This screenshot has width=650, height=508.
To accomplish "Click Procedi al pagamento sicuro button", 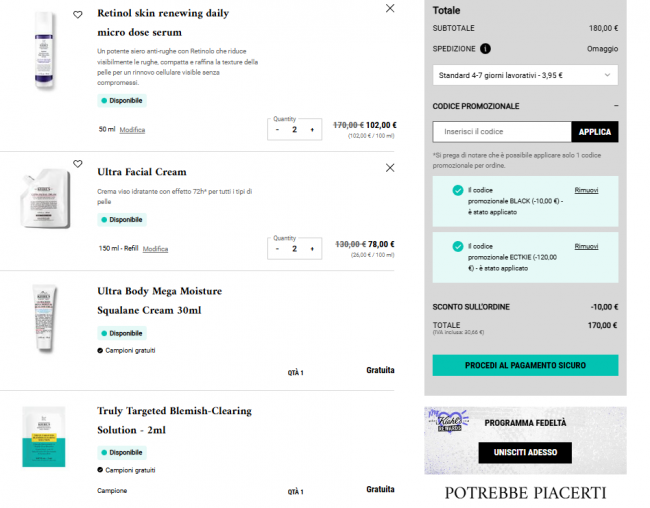I will click(525, 365).
